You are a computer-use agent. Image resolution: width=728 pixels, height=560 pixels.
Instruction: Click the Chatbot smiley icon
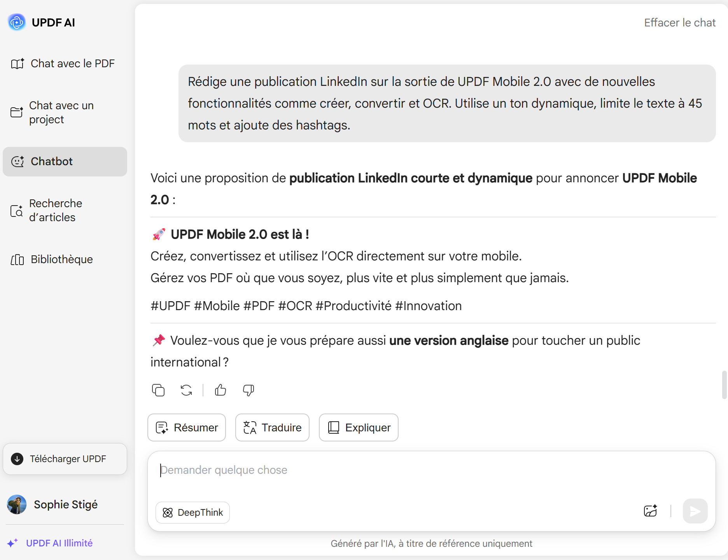17,161
